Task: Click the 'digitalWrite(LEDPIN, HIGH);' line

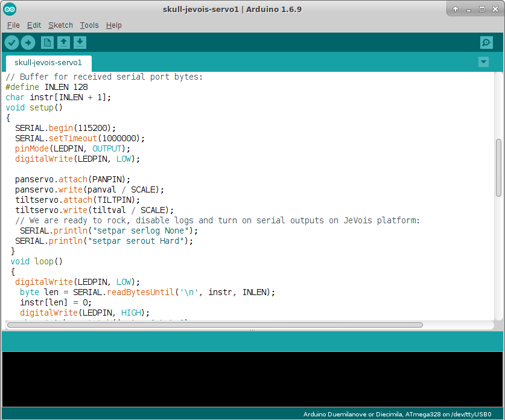Action: (x=84, y=313)
